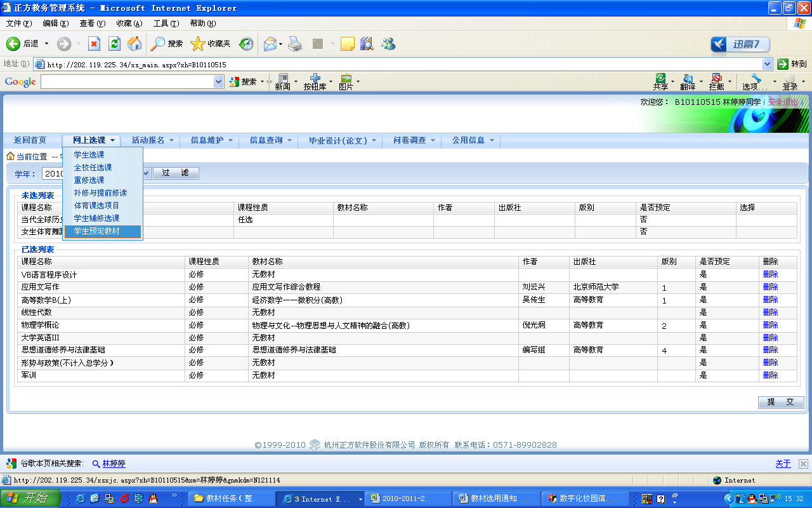Open the 学年 year dropdown

coord(146,173)
